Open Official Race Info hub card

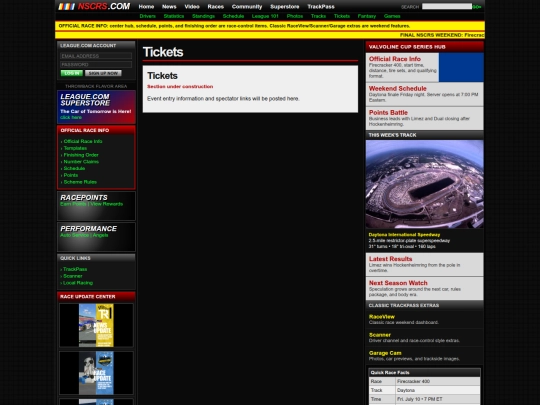425,67
